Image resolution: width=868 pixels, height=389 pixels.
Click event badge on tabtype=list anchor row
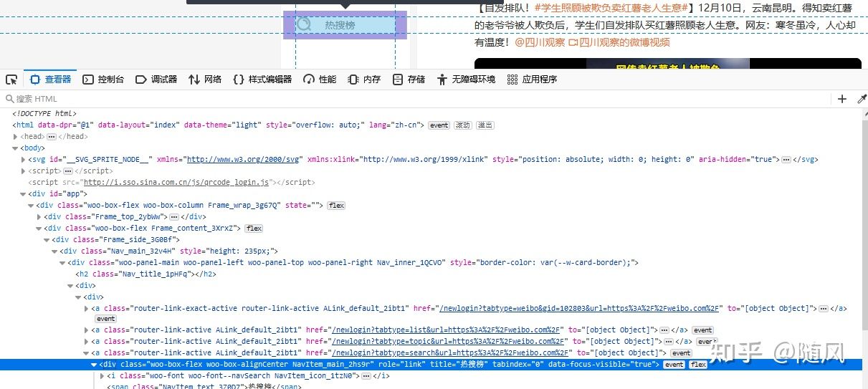[x=702, y=330]
